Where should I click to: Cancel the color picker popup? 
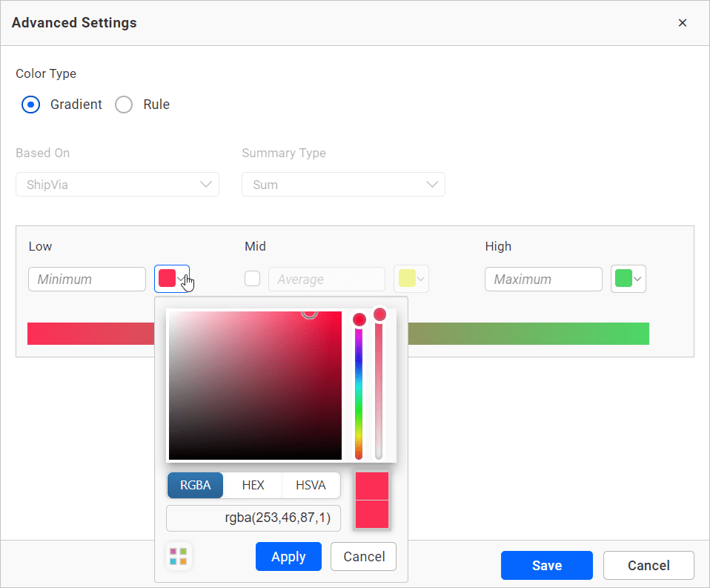363,557
